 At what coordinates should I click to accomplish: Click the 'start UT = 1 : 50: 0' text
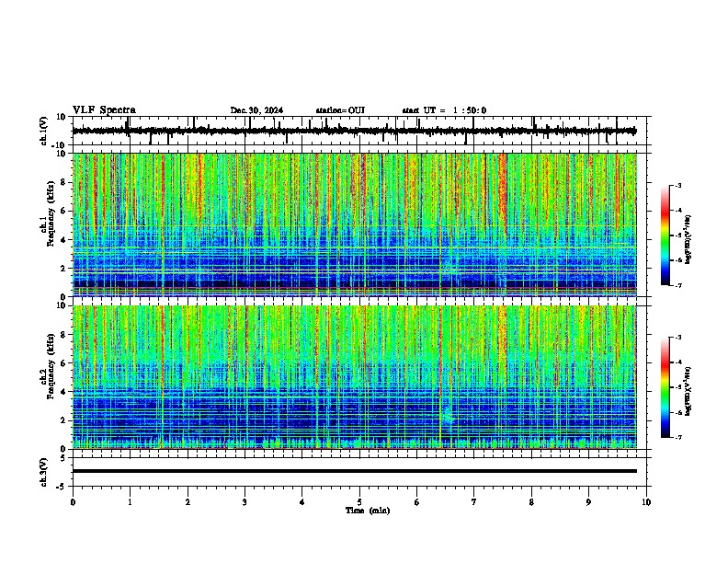click(444, 110)
